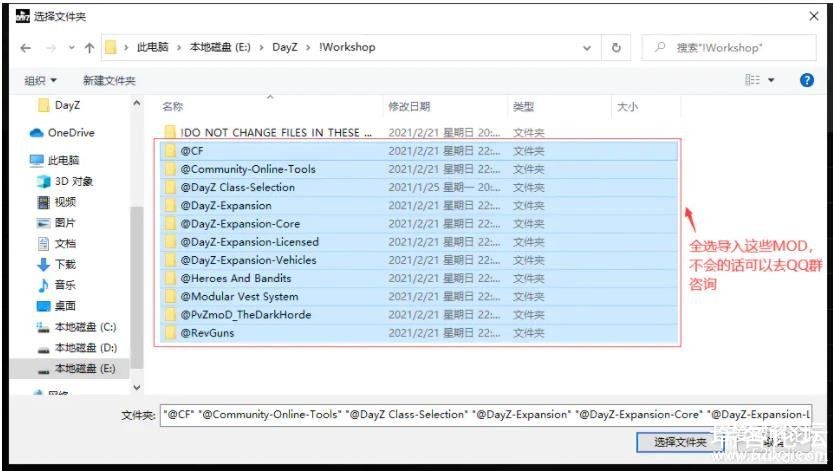Select 此电脑 in navigation pane

tap(55, 160)
